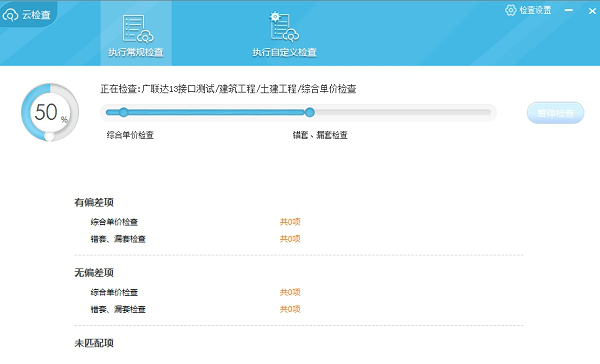600x364 pixels.
Task: Select the 有偏差项 section heading
Action: click(x=94, y=202)
